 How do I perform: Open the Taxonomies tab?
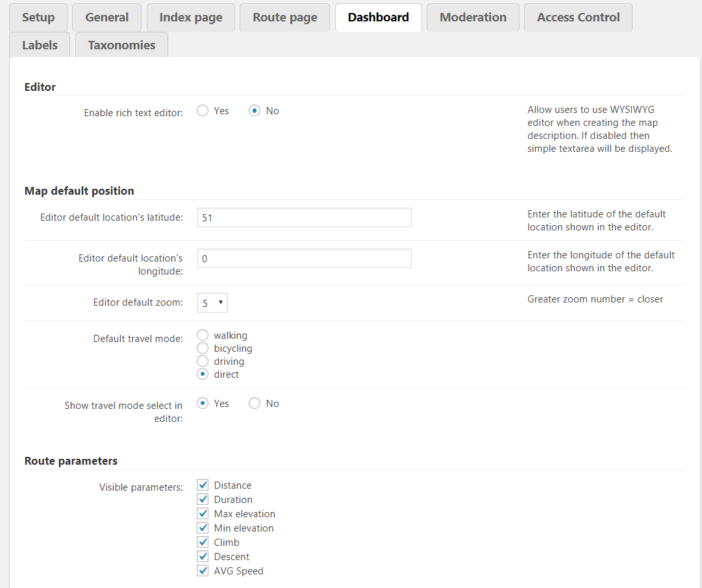pos(121,45)
